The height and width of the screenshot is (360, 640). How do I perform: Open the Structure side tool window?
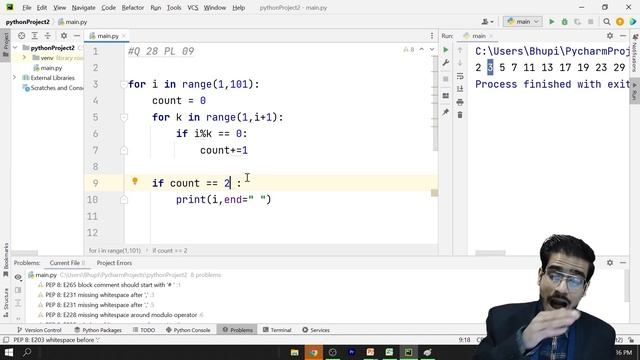(x=6, y=302)
